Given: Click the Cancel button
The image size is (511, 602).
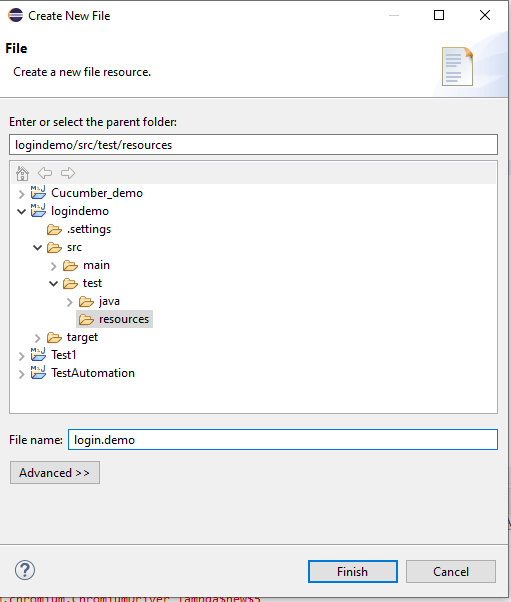Looking at the screenshot, I should [x=451, y=572].
